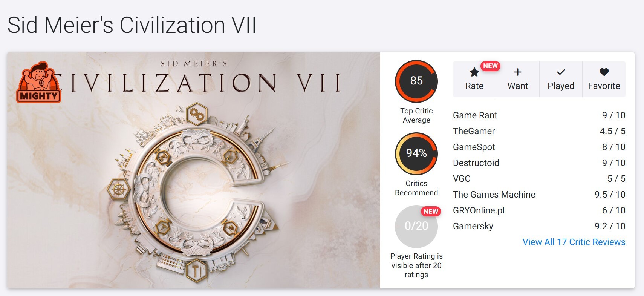This screenshot has width=644, height=296.
Task: Toggle the heart Favorite button
Action: click(604, 79)
